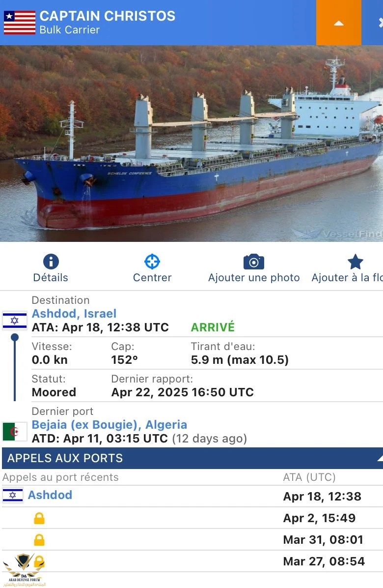Open the Bejaia (ex Bougie), Algeria link
This screenshot has width=383, height=588.
click(109, 424)
